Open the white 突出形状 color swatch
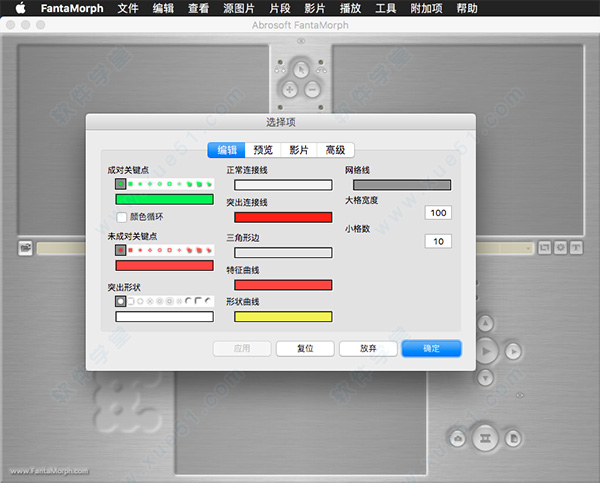Viewport: 600px width, 483px height. [x=165, y=317]
